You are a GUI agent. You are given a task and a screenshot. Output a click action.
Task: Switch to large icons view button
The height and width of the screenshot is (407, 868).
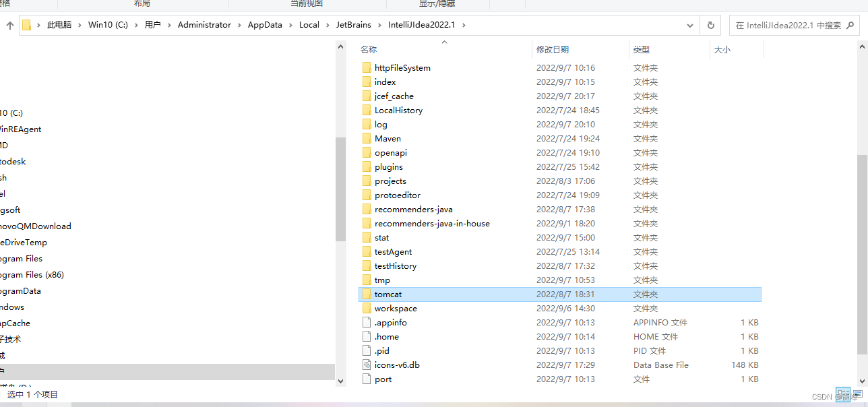coord(858,394)
